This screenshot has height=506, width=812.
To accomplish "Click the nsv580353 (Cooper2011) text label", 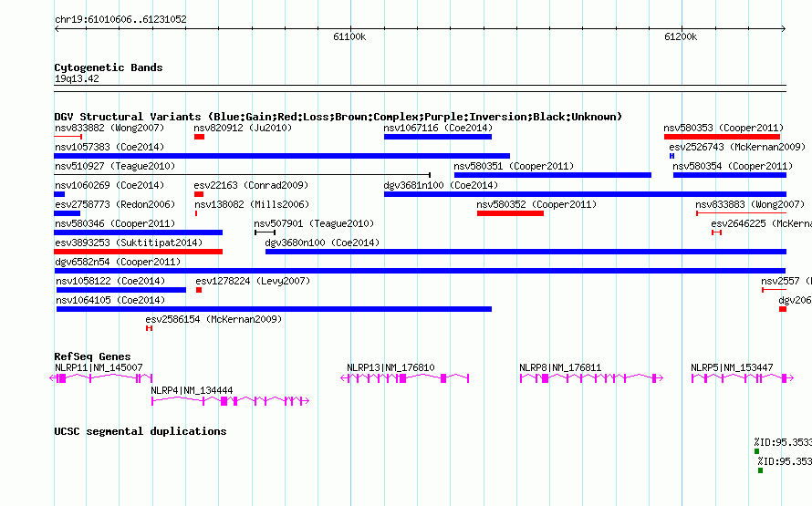I will [724, 128].
